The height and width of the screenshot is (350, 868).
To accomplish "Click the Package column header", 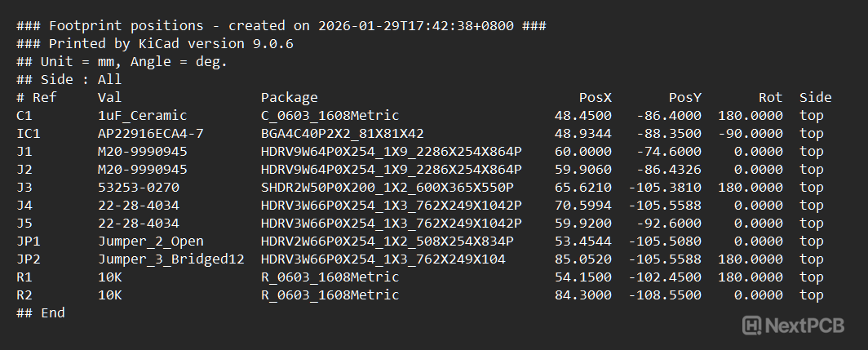I will [x=289, y=98].
